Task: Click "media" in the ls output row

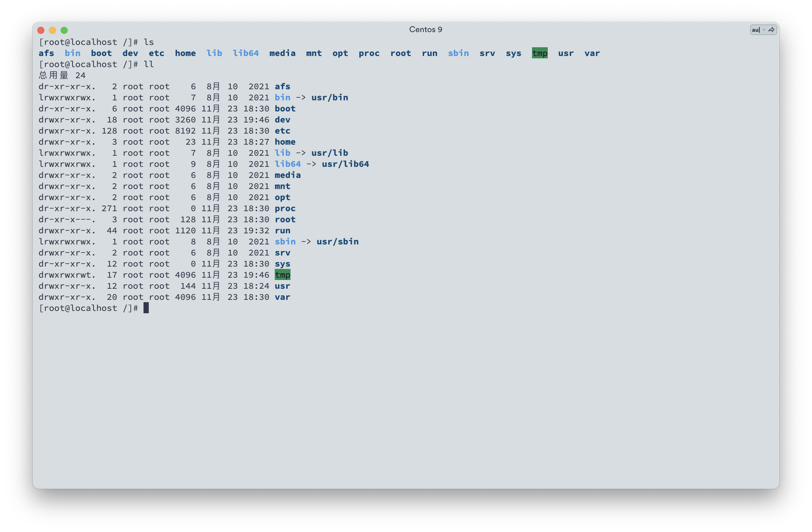Action: tap(283, 53)
